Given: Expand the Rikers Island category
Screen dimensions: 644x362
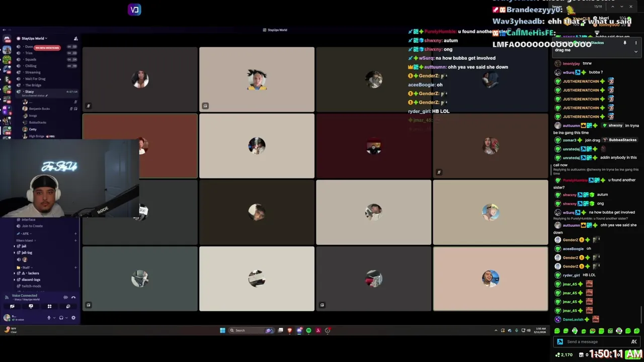Looking at the screenshot, I should coord(26,240).
